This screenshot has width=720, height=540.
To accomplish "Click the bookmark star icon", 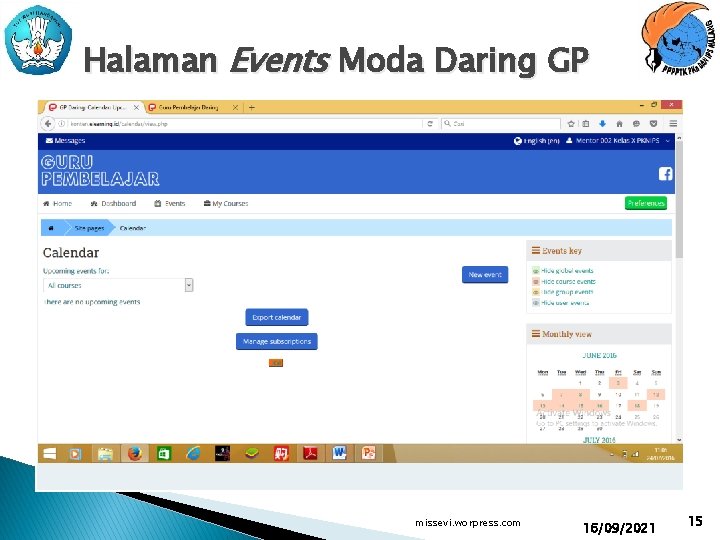I will [571, 124].
